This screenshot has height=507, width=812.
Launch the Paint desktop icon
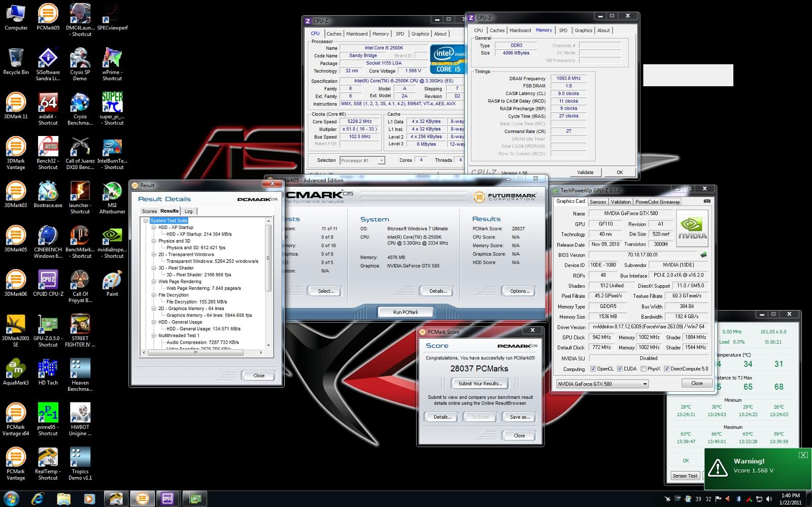pyautogui.click(x=112, y=283)
